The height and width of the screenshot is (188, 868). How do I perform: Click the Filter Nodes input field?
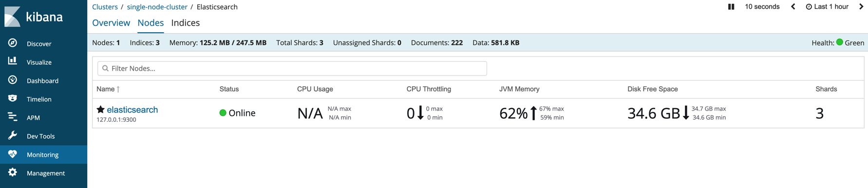[292, 68]
